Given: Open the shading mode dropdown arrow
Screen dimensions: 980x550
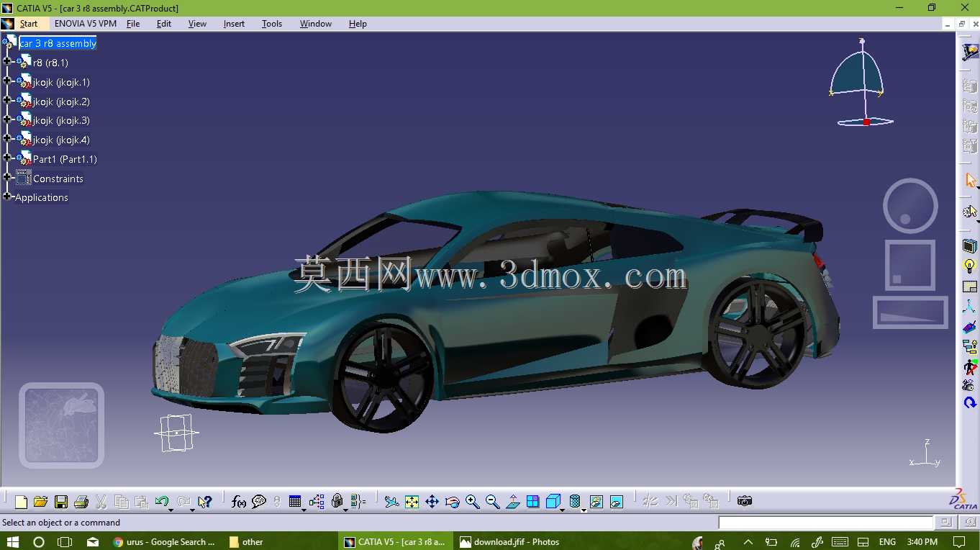Looking at the screenshot, I should pyautogui.click(x=584, y=510).
